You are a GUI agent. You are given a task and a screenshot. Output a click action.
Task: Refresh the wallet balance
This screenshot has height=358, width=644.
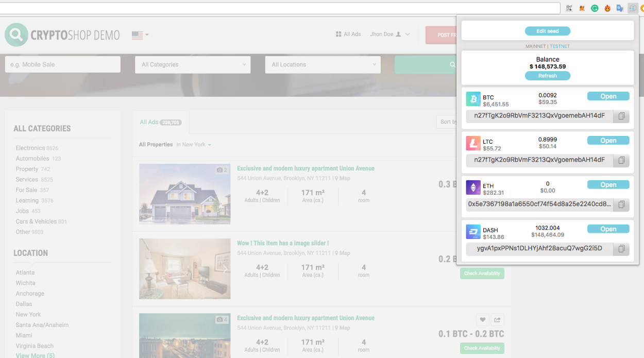coord(547,76)
